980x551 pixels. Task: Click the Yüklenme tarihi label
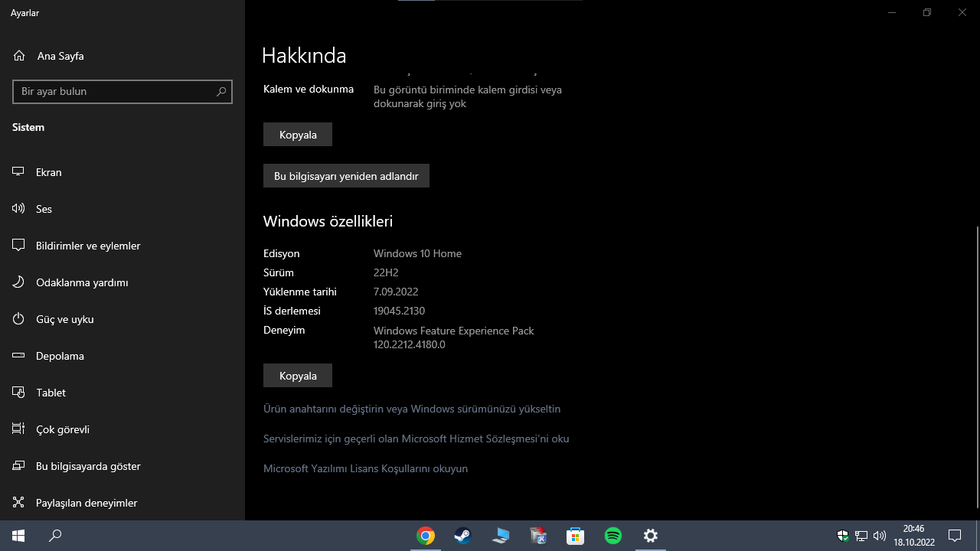coord(300,292)
